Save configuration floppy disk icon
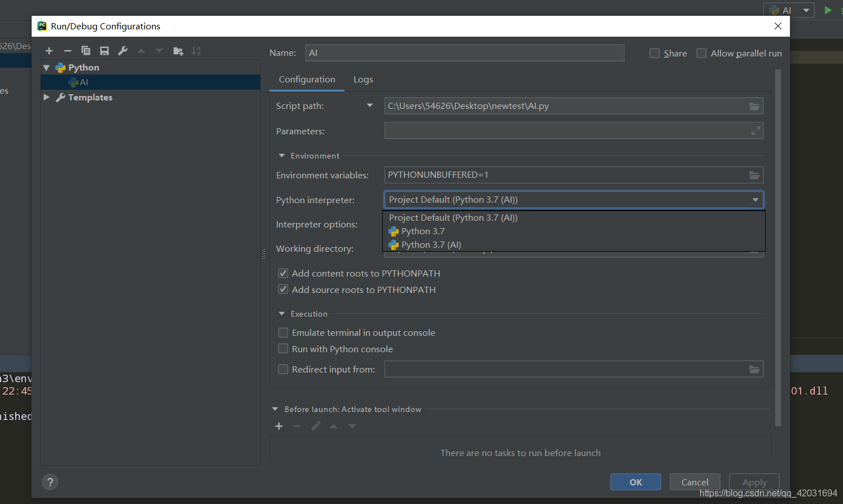The image size is (843, 504). pyautogui.click(x=104, y=51)
